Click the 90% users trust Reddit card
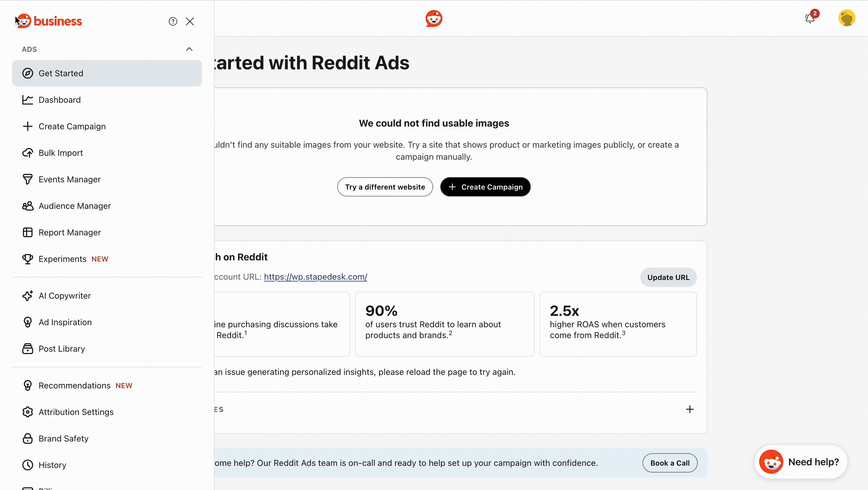This screenshot has width=868, height=490. tap(445, 324)
